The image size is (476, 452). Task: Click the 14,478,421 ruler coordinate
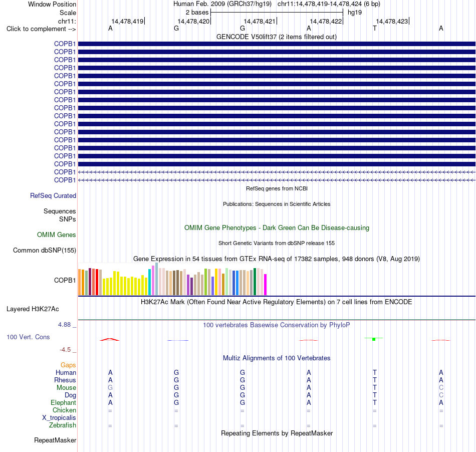pos(260,21)
